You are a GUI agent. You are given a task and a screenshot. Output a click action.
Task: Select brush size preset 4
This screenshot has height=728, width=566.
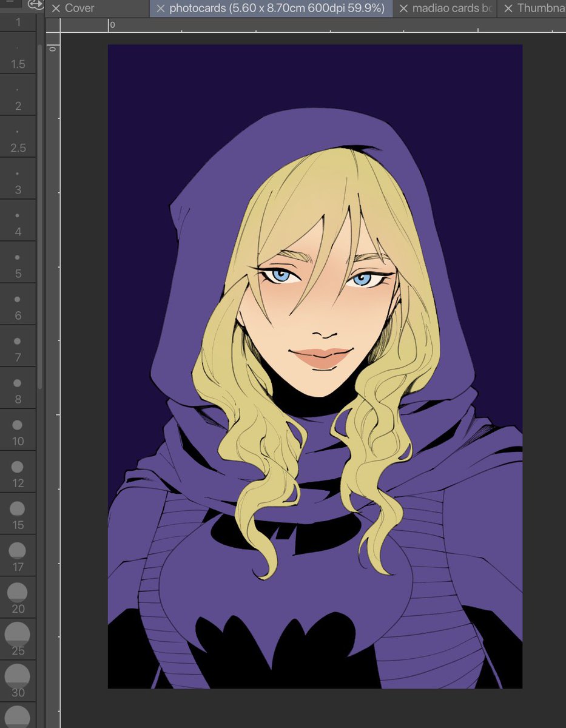(x=18, y=220)
